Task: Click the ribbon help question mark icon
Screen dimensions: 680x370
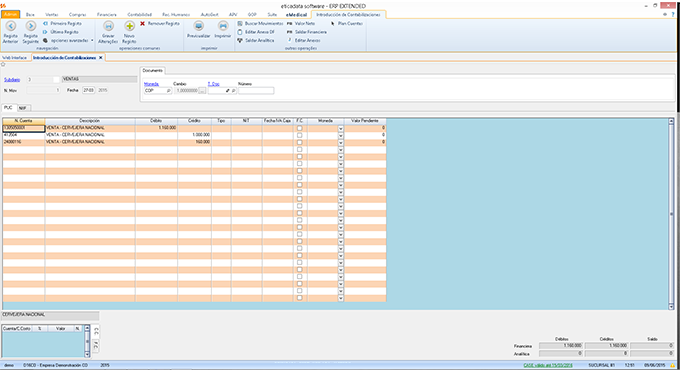Action: pyautogui.click(x=673, y=14)
